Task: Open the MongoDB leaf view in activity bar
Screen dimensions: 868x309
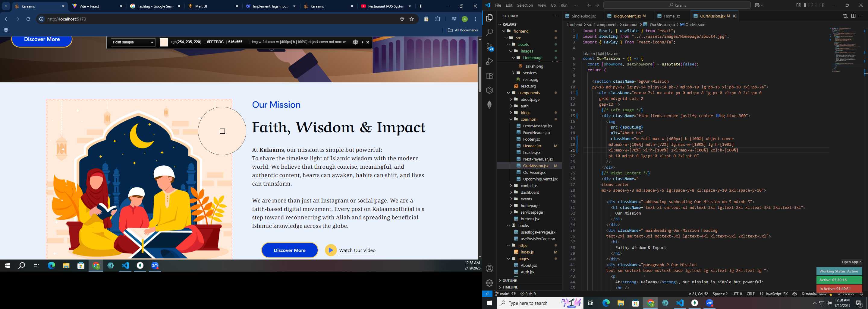Action: pyautogui.click(x=489, y=105)
